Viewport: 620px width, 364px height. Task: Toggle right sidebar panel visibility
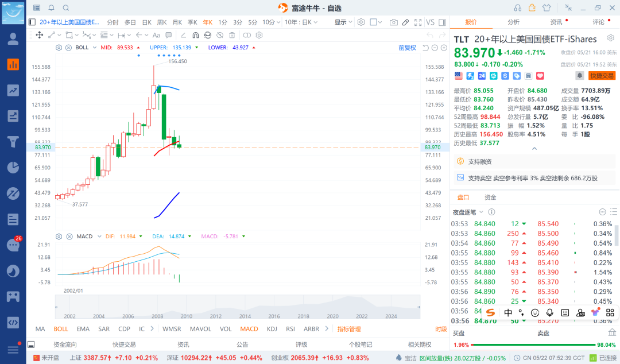pos(443,22)
